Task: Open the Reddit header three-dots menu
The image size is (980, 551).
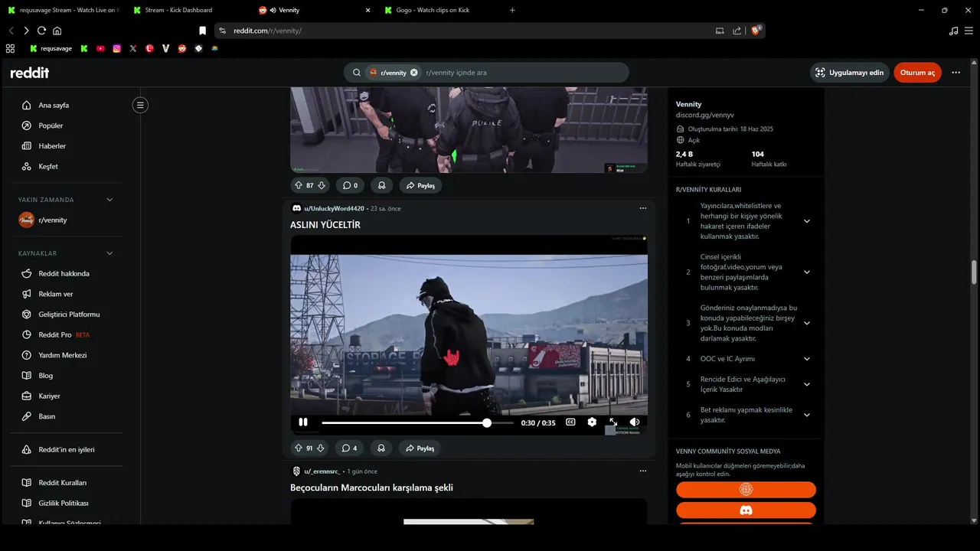Action: click(955, 73)
